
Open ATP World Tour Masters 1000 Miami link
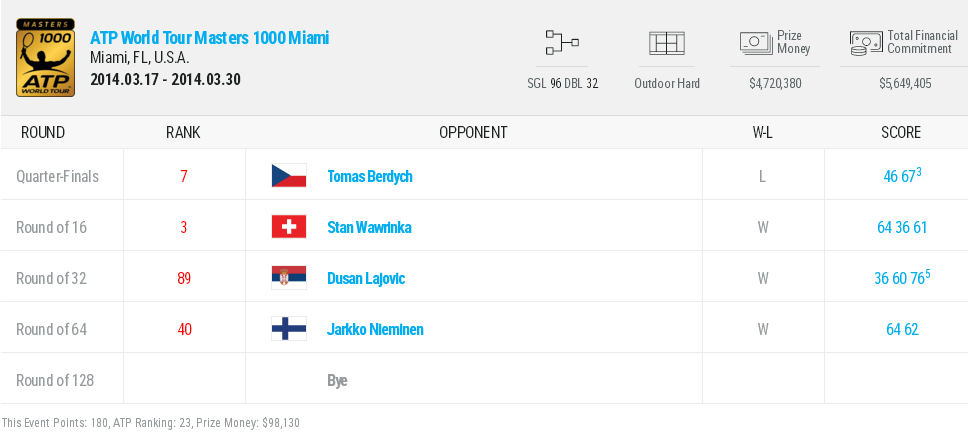coord(209,38)
